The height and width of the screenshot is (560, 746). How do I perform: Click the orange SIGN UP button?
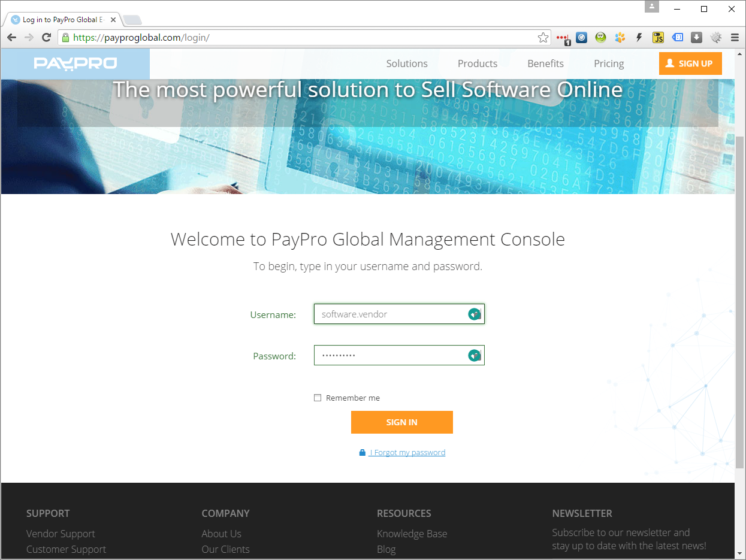(690, 63)
